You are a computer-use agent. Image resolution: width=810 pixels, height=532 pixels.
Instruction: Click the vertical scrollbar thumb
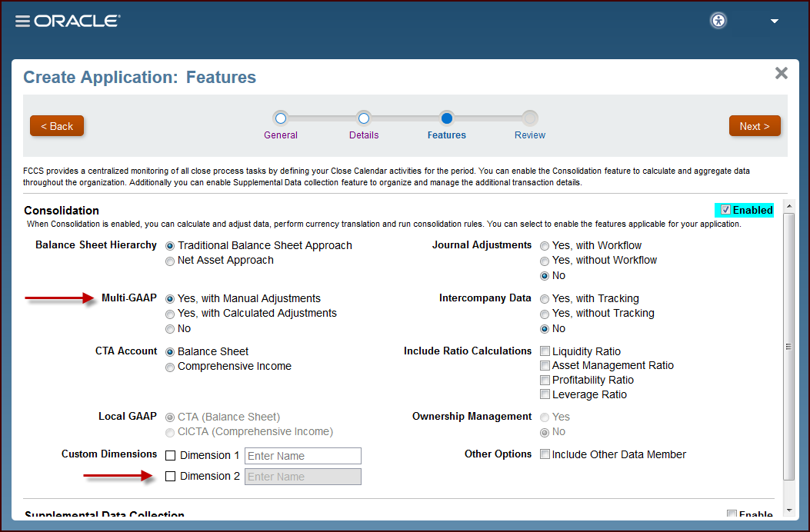[788, 347]
